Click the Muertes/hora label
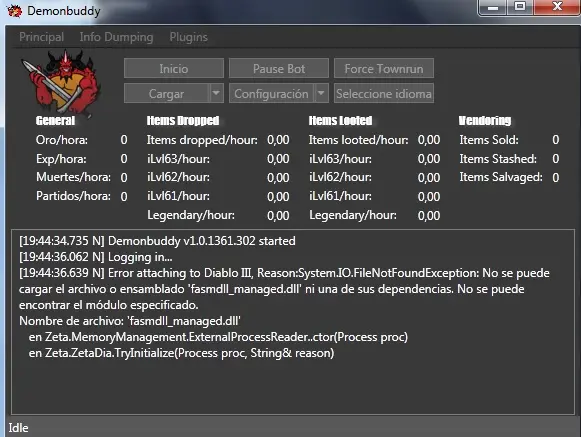Image resolution: width=581 pixels, height=437 pixels. [x=73, y=177]
